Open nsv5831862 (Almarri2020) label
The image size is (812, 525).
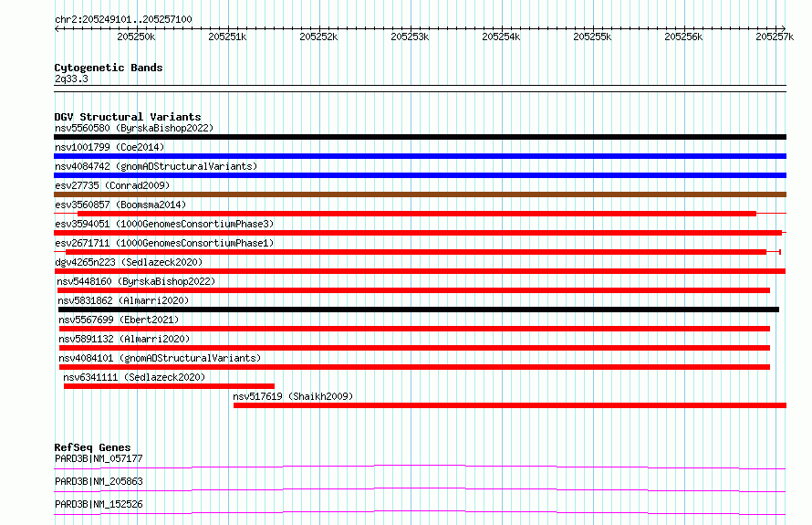pos(123,300)
